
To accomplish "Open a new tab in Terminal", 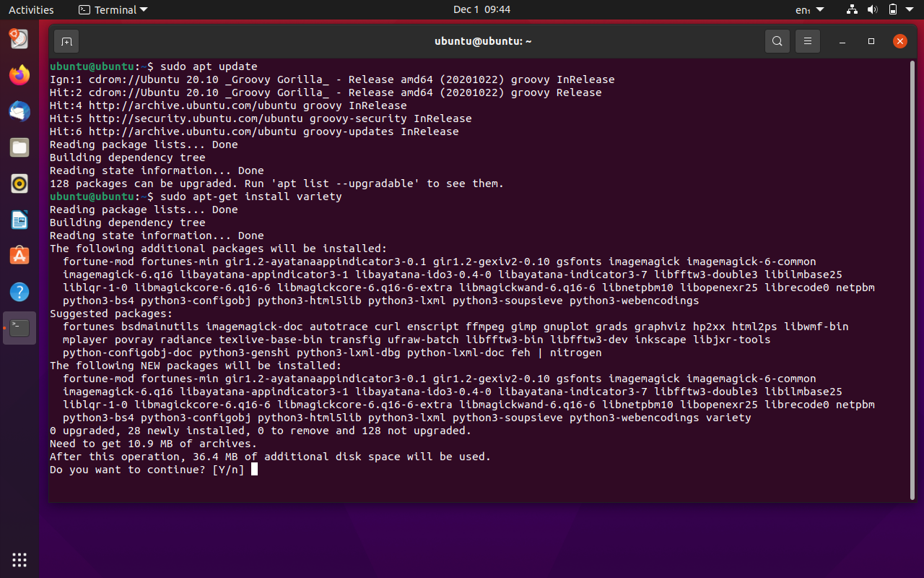I will (x=66, y=41).
